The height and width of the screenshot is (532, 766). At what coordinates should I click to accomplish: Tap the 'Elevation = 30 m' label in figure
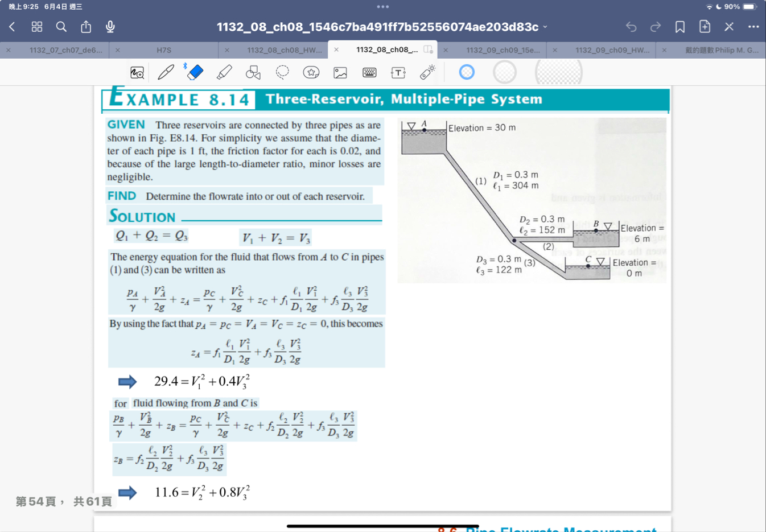point(482,128)
